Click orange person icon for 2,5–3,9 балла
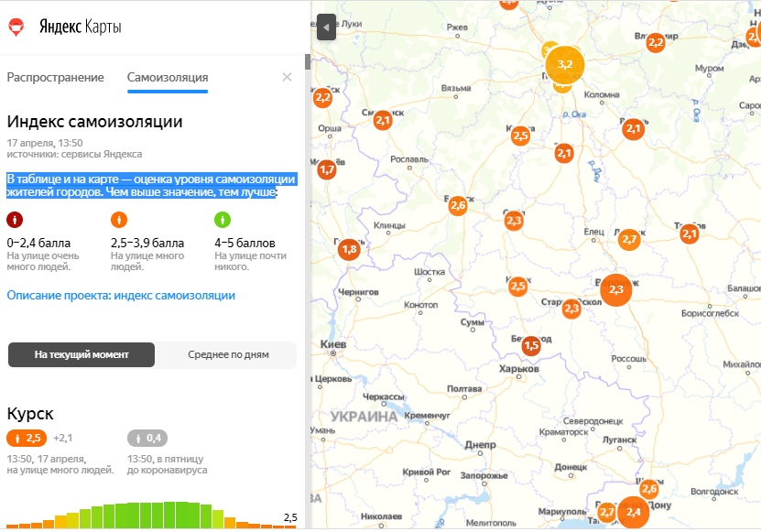The height and width of the screenshot is (532, 761). [119, 220]
